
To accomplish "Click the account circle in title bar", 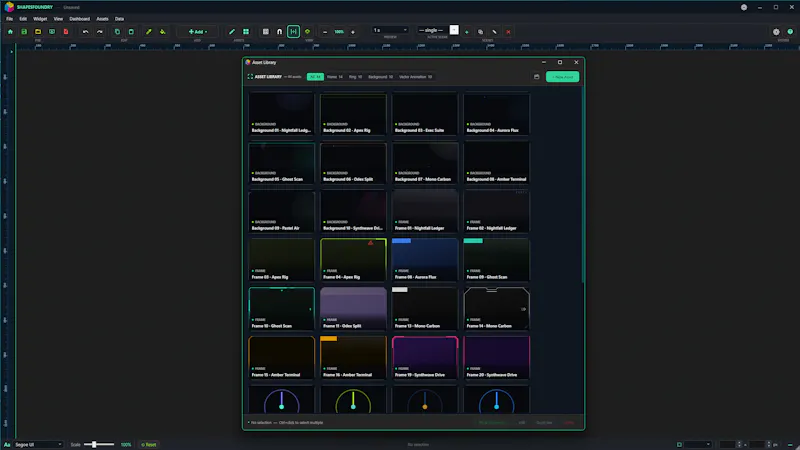I will point(744,7).
